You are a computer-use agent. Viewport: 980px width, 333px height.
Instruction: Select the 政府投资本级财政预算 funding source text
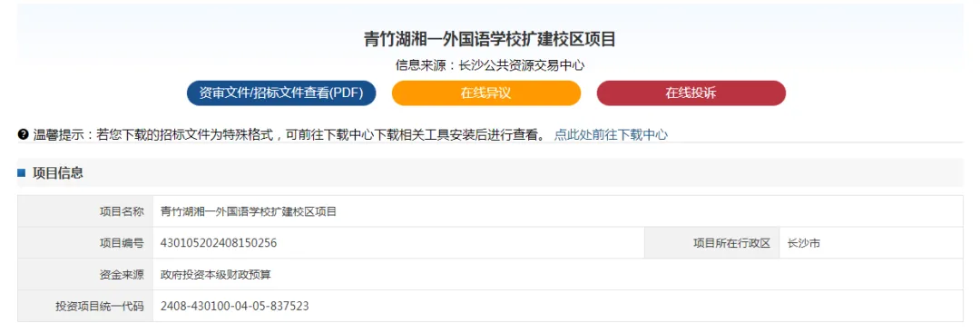pyautogui.click(x=216, y=274)
